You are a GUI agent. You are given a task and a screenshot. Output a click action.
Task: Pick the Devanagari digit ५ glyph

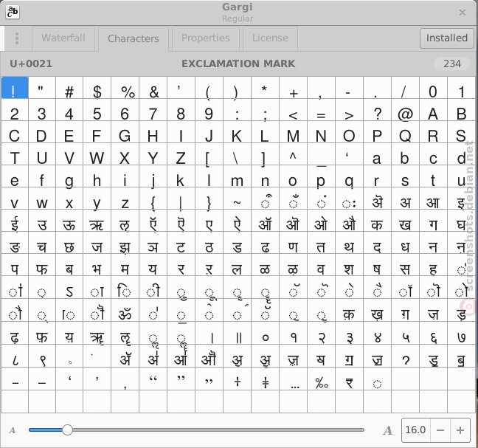click(406, 333)
